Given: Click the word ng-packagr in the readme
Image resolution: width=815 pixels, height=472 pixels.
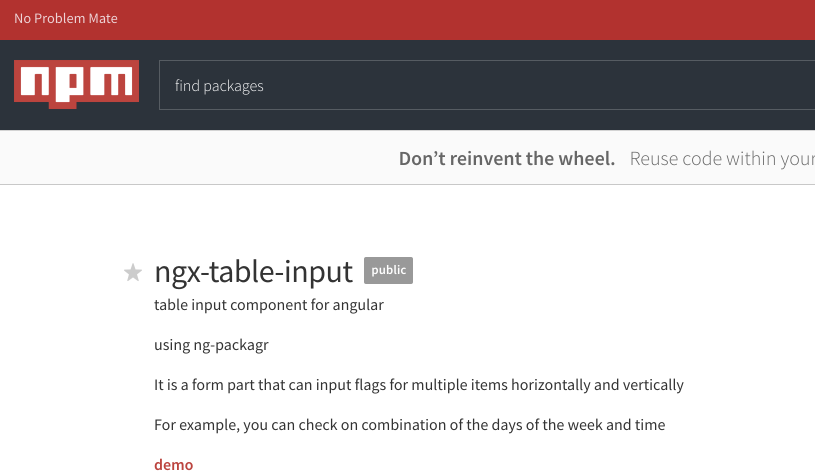Looking at the screenshot, I should coord(231,345).
